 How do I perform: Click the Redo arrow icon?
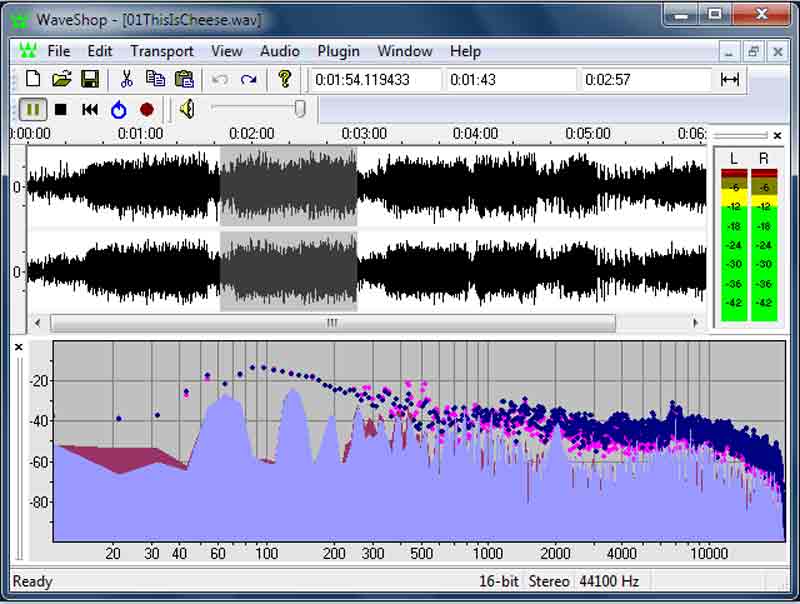point(249,79)
